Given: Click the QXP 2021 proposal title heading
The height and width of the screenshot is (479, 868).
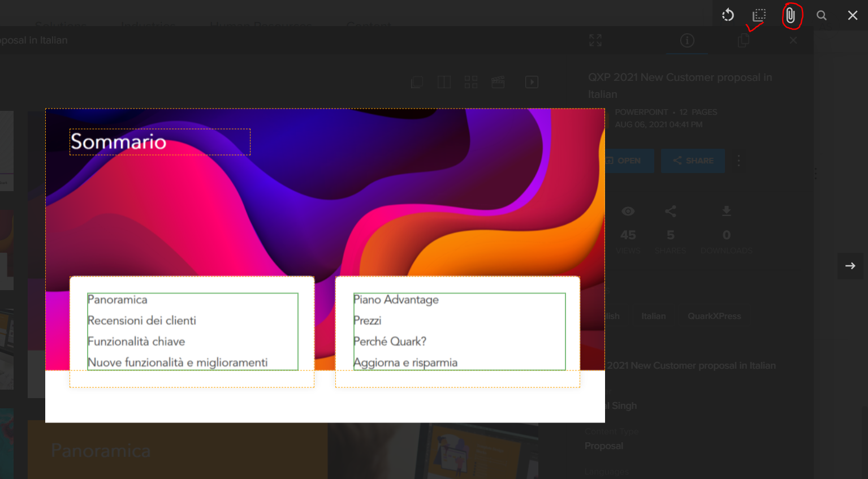Looking at the screenshot, I should pos(680,85).
